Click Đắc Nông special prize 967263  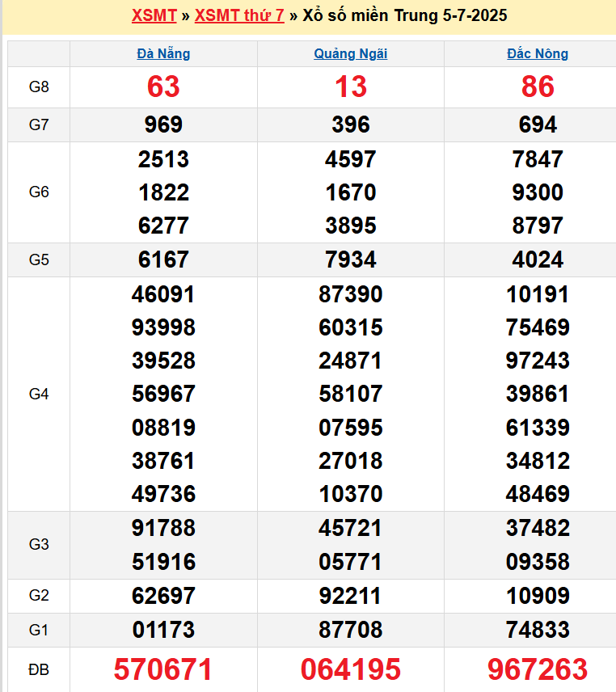coord(538,670)
